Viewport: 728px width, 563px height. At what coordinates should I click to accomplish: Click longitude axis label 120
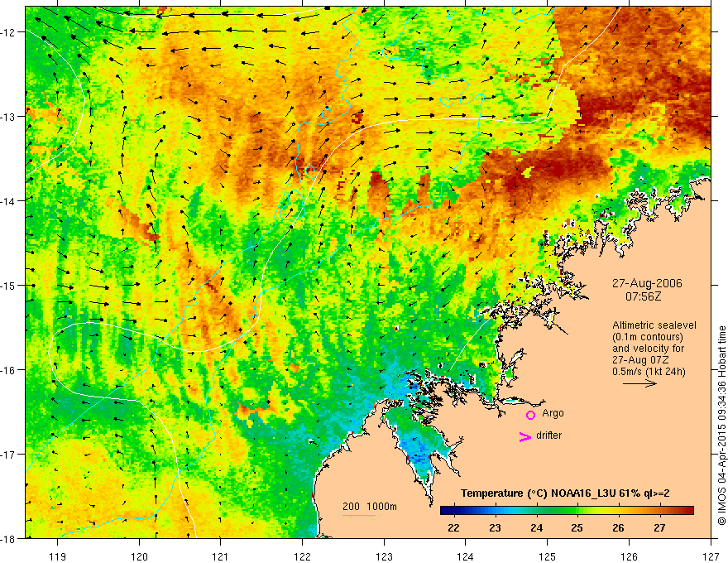coord(139,556)
